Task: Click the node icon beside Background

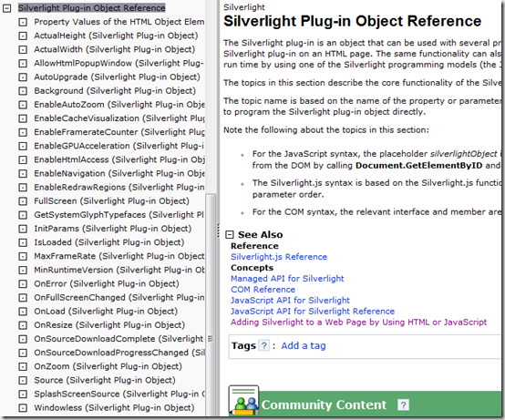Action: 23,91
